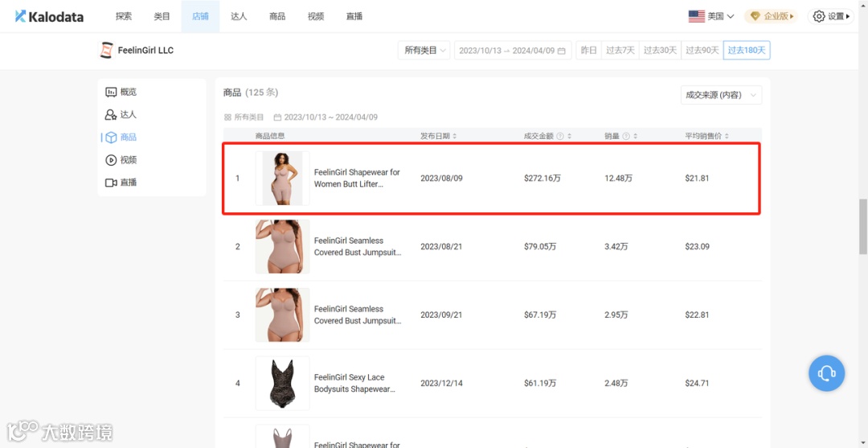Click the 企业版 badge
This screenshot has width=868, height=448.
point(771,17)
